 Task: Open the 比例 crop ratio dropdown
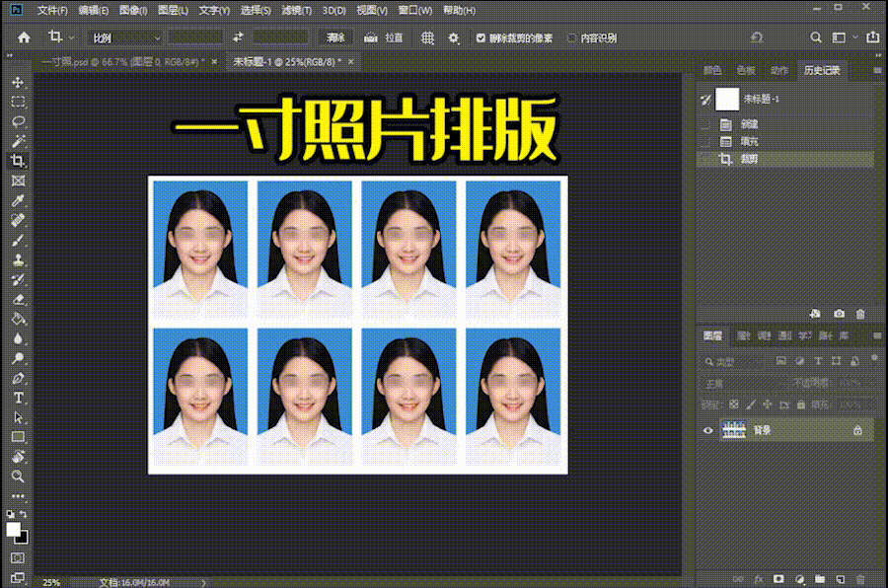(x=125, y=37)
